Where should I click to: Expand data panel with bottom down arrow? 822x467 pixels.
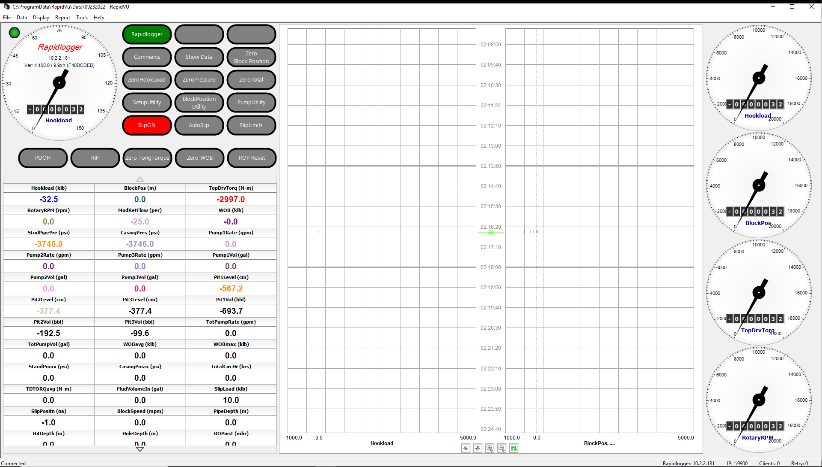(140, 449)
